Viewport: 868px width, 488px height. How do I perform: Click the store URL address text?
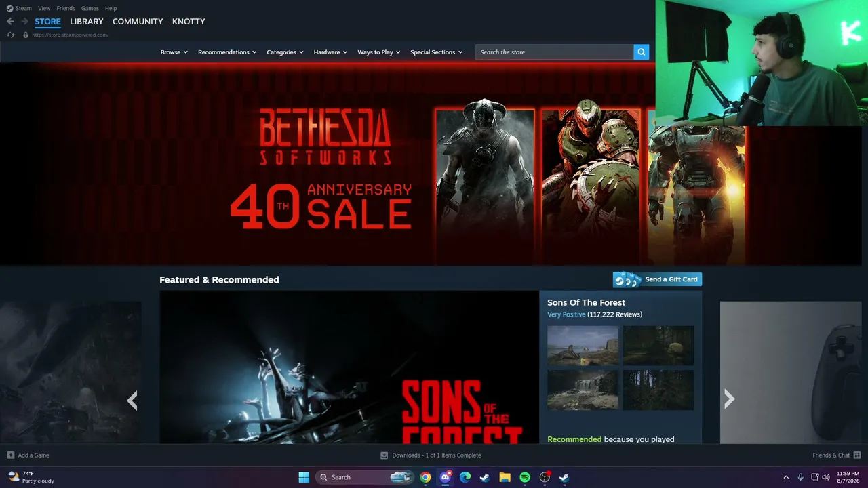point(70,35)
